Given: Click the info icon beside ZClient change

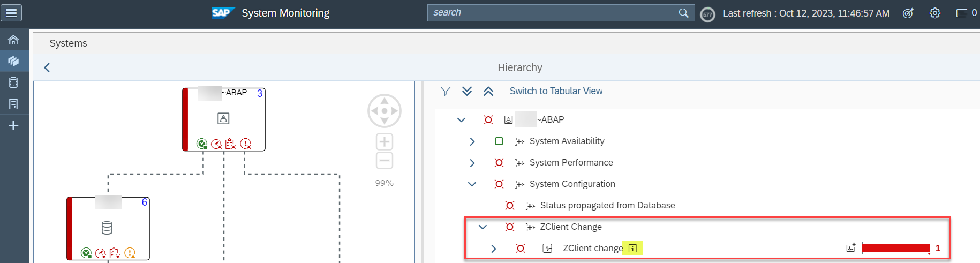Looking at the screenshot, I should [632, 248].
